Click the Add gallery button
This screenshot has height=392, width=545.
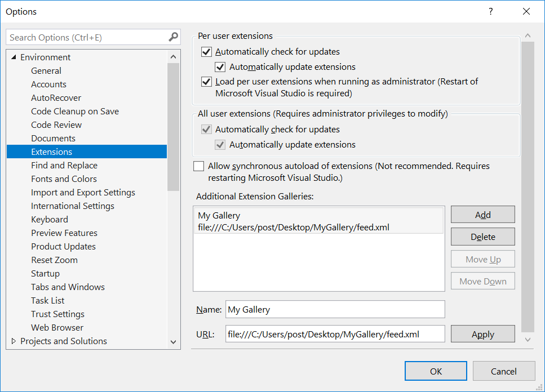482,214
